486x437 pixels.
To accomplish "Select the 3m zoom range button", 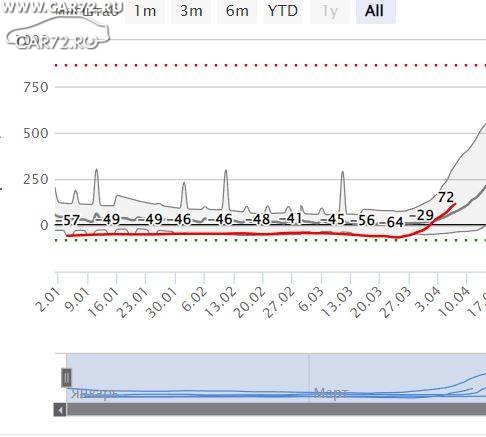I will [x=191, y=11].
